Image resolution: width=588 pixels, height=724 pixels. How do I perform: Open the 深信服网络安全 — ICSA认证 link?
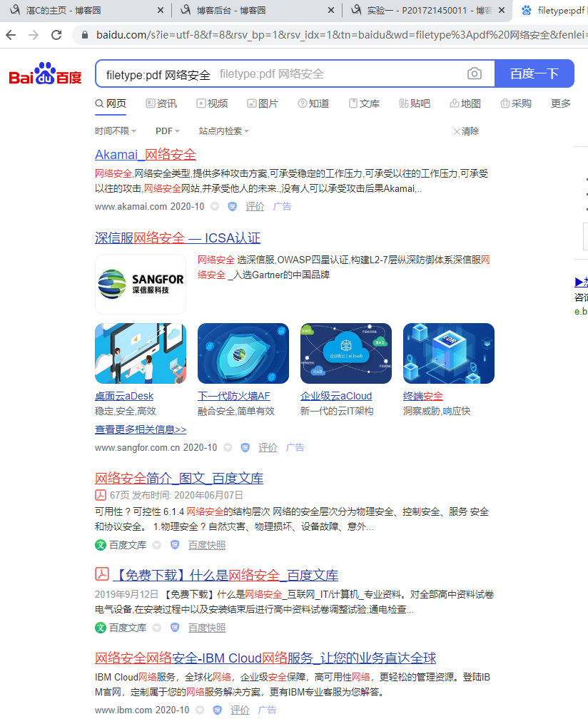point(178,238)
